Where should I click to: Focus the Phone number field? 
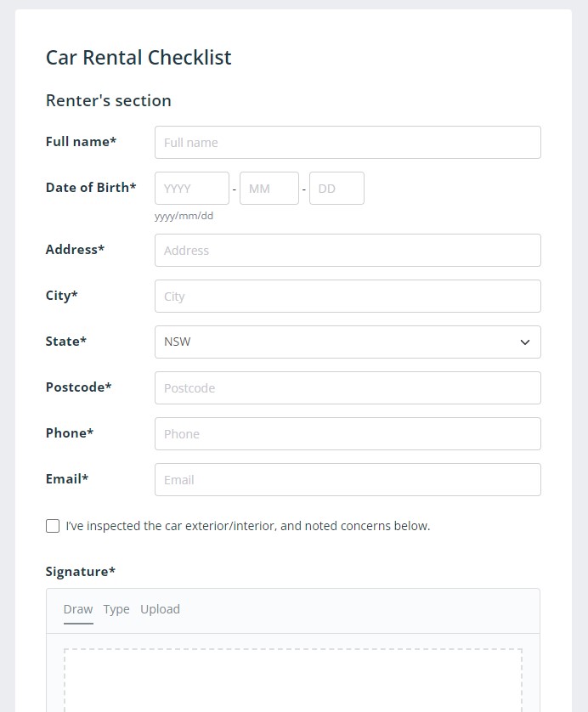tap(348, 433)
